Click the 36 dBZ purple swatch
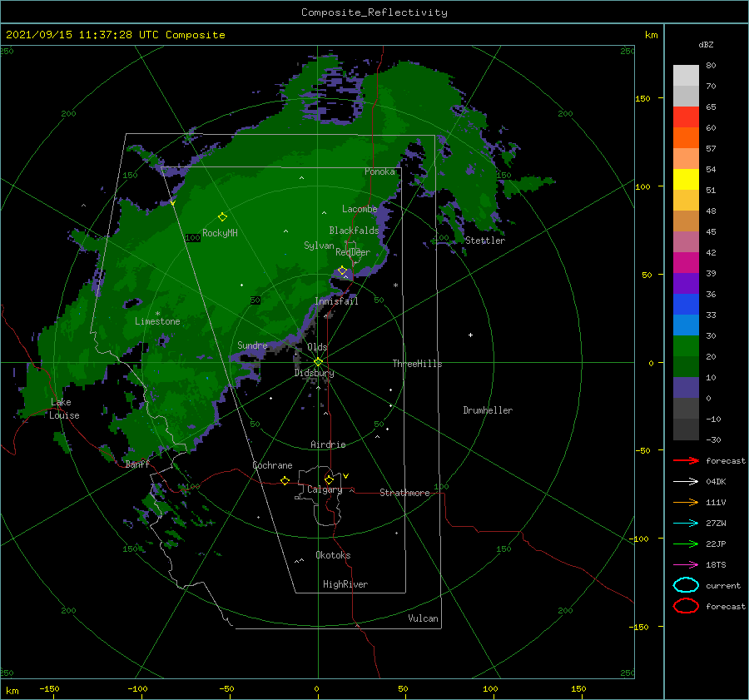This screenshot has height=700, width=749. coord(686,283)
